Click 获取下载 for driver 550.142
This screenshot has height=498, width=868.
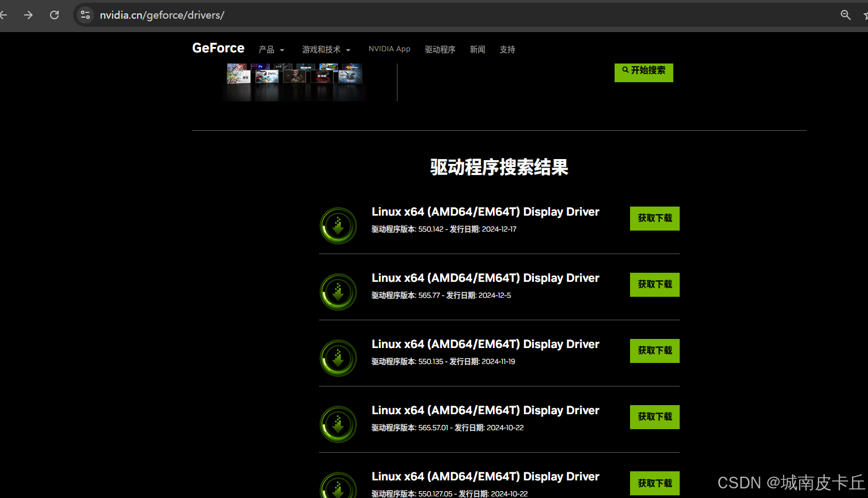point(655,218)
